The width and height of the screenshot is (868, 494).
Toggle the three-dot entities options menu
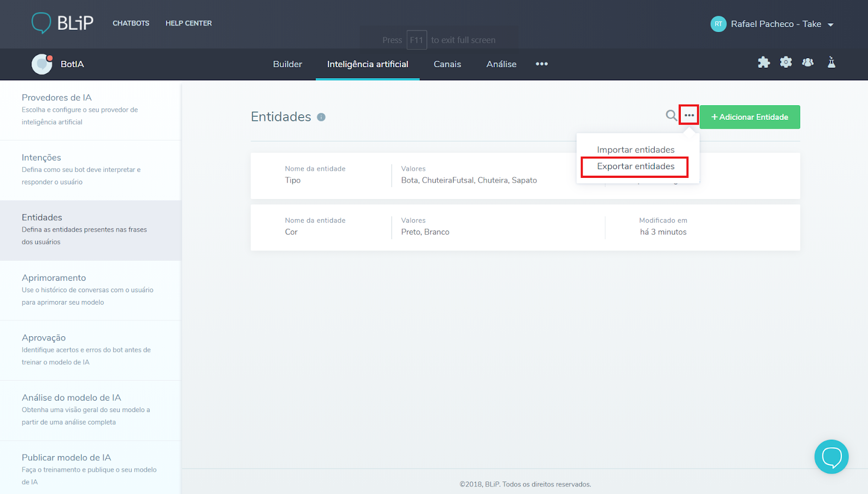point(689,115)
